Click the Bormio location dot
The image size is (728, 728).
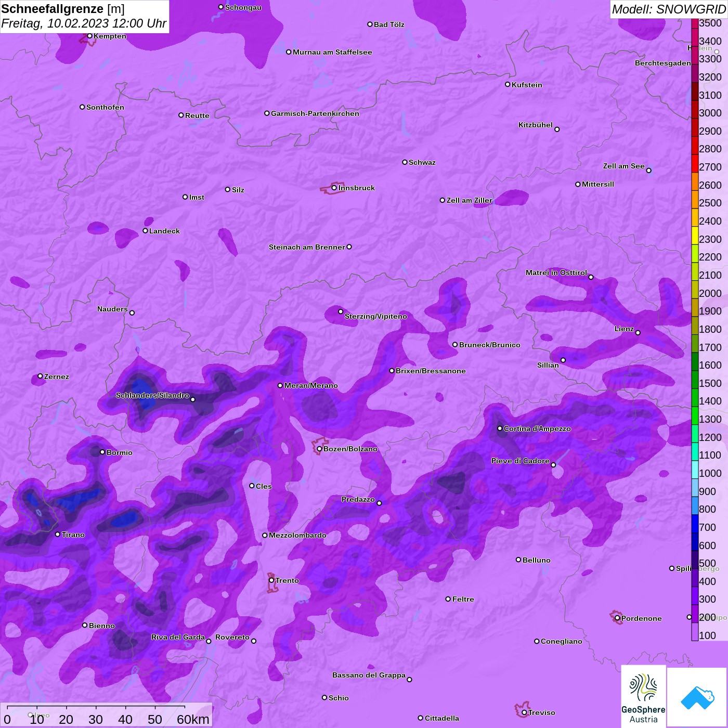[102, 452]
